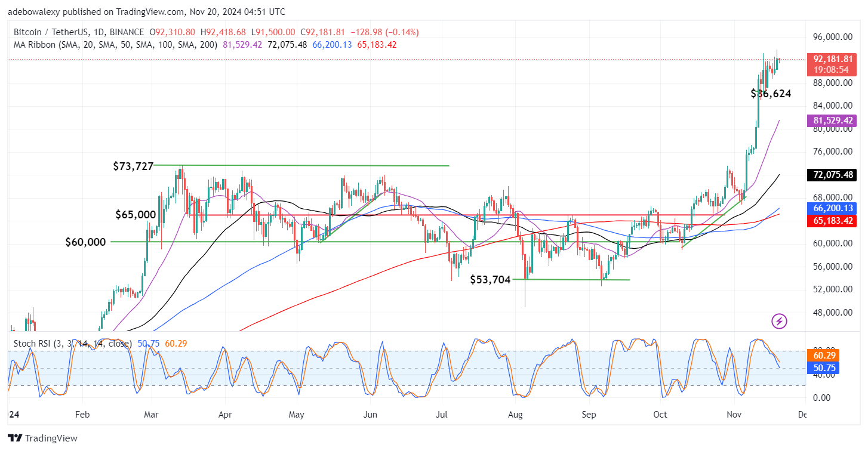Click the open value O92,310.80 in the header
This screenshot has height=451, width=868.
[x=173, y=32]
